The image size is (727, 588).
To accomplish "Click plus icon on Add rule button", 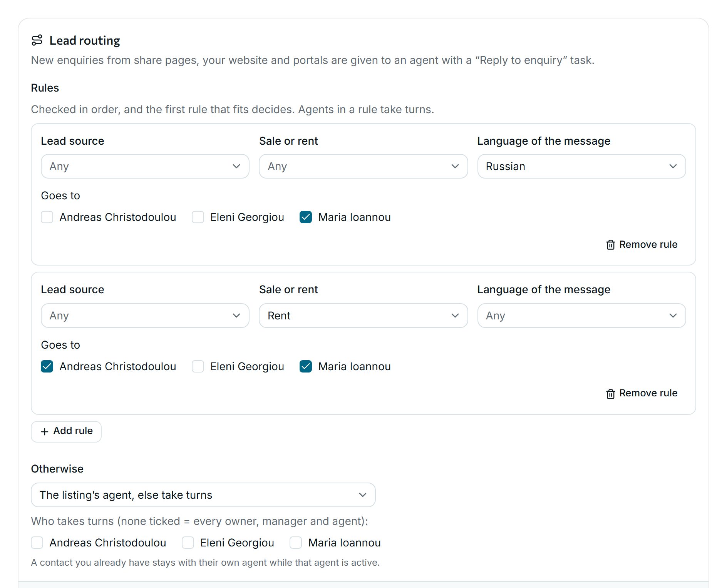I will [45, 431].
